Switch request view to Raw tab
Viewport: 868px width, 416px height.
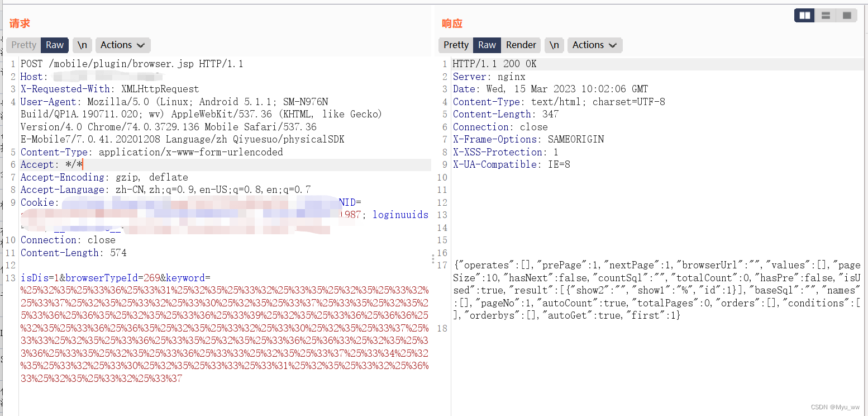pos(55,45)
